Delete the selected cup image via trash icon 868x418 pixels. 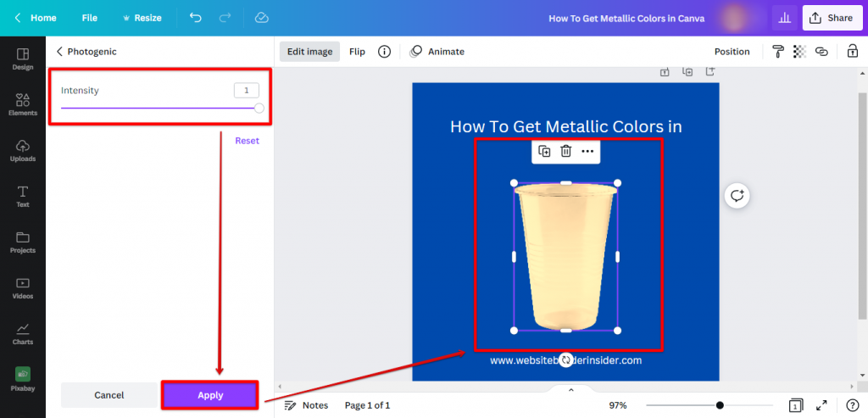coord(565,151)
